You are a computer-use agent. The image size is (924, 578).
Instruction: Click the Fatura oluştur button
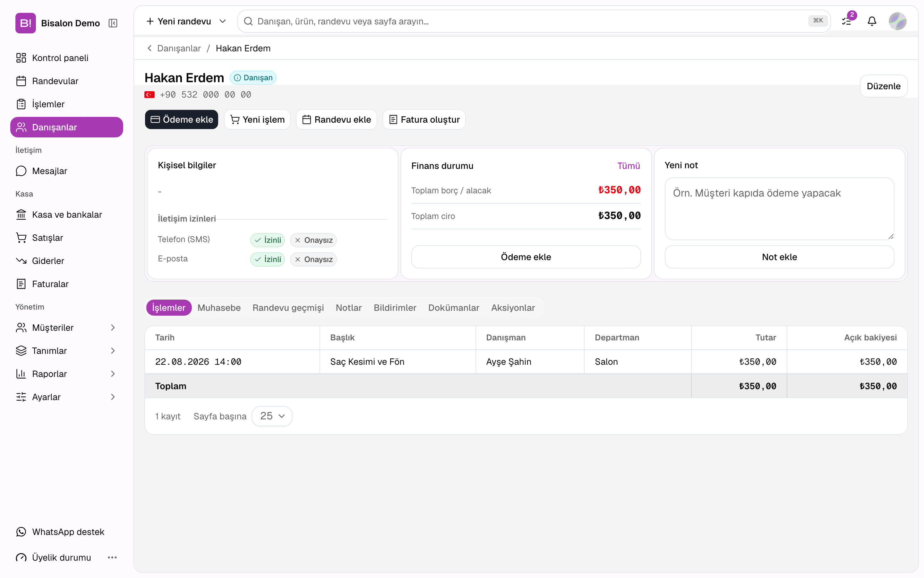point(424,120)
